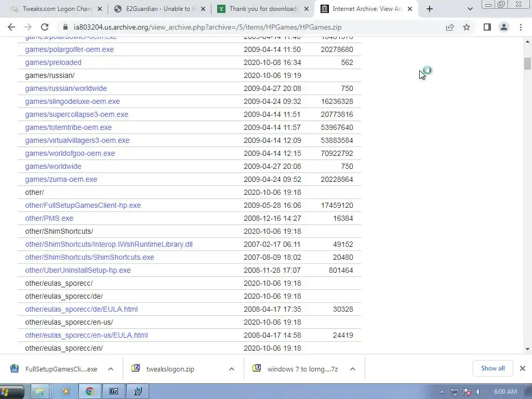The image size is (532, 399).
Task: Download games/virtualvillagers3-oem.exe
Action: [x=77, y=140]
